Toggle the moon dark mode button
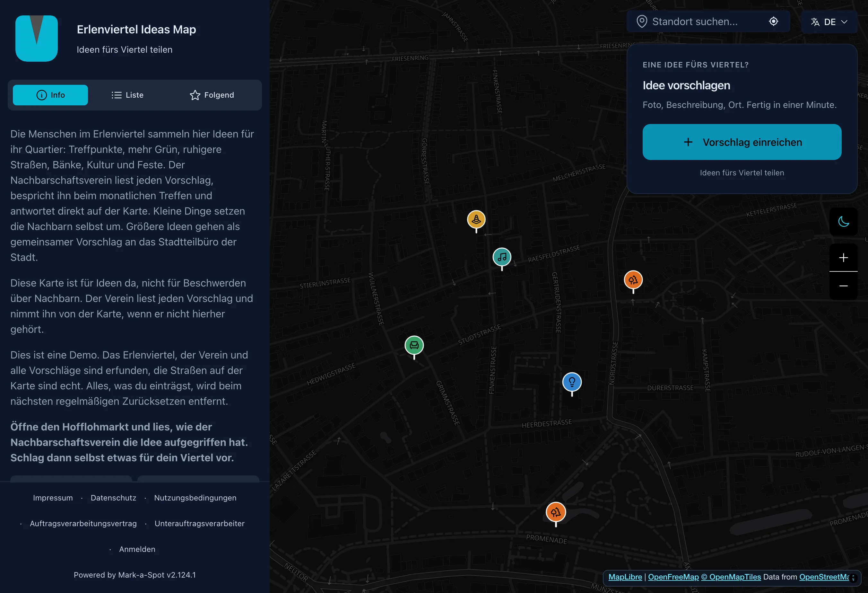Image resolution: width=868 pixels, height=593 pixels. click(x=843, y=222)
